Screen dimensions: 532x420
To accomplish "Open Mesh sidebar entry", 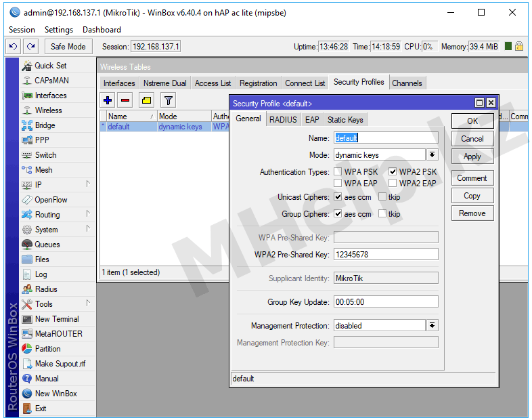I will point(58,170).
